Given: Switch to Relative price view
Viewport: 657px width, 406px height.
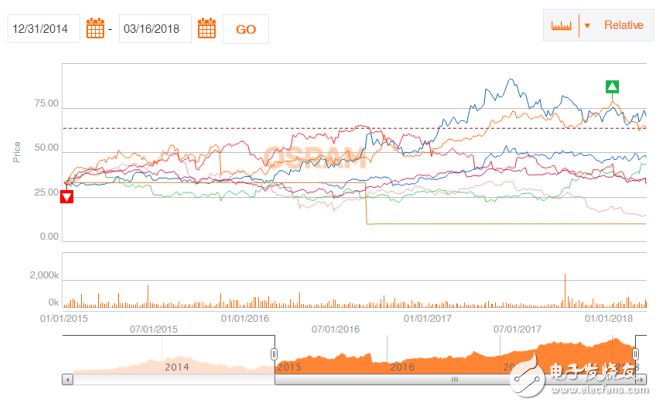Looking at the screenshot, I should (x=623, y=25).
